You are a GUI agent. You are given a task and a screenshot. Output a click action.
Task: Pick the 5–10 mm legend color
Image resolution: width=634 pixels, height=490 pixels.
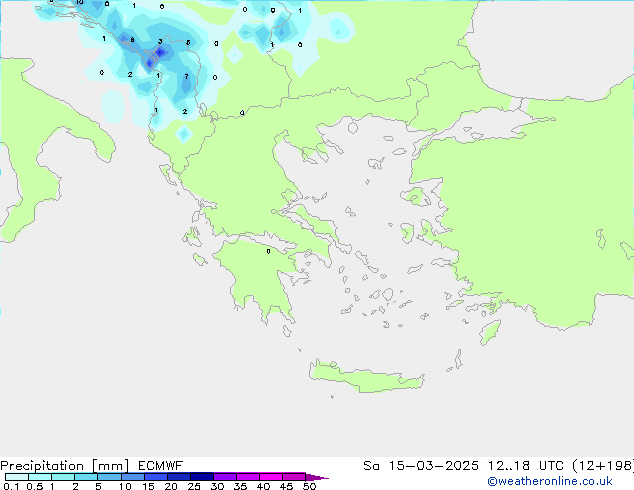109,477
